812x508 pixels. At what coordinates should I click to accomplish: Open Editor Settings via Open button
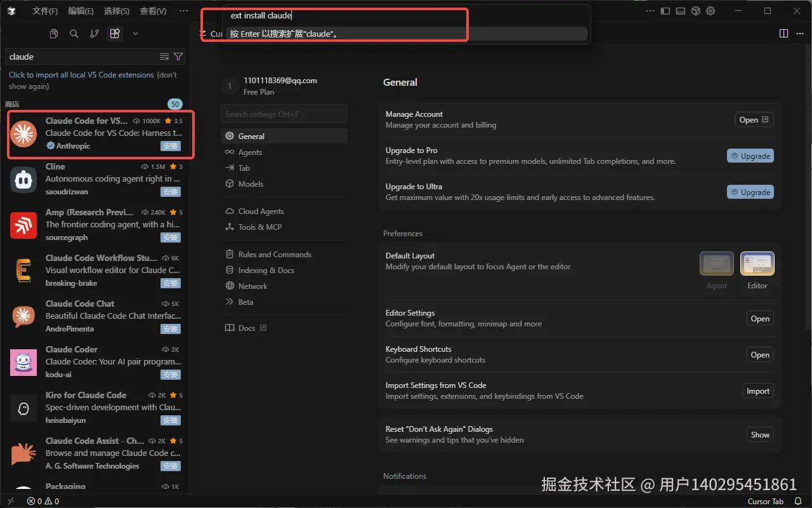click(x=760, y=319)
